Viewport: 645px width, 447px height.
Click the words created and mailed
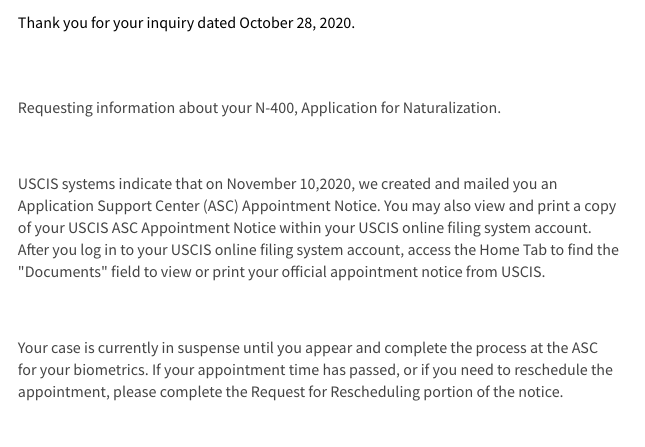point(445,184)
